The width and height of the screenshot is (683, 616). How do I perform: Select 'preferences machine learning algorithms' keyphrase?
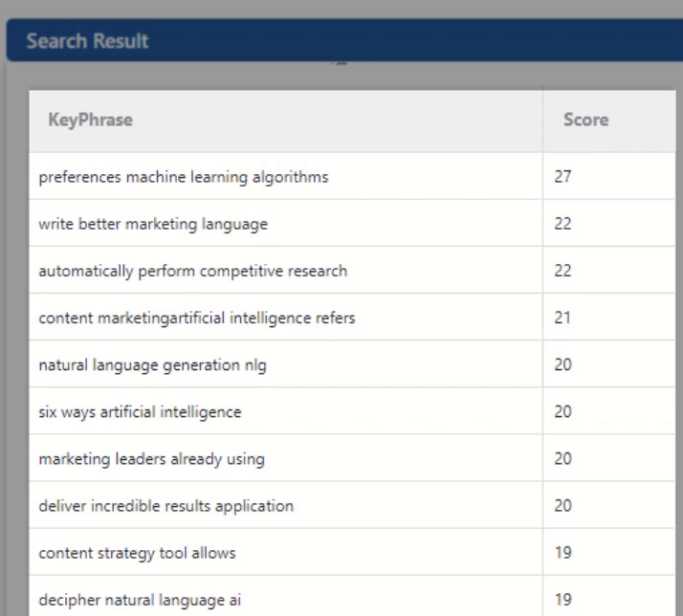184,177
